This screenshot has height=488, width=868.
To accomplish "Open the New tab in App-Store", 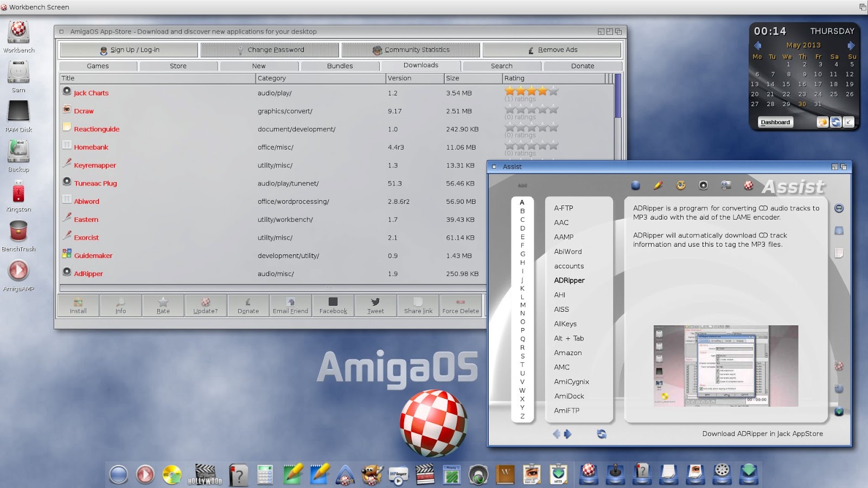I will coord(259,66).
